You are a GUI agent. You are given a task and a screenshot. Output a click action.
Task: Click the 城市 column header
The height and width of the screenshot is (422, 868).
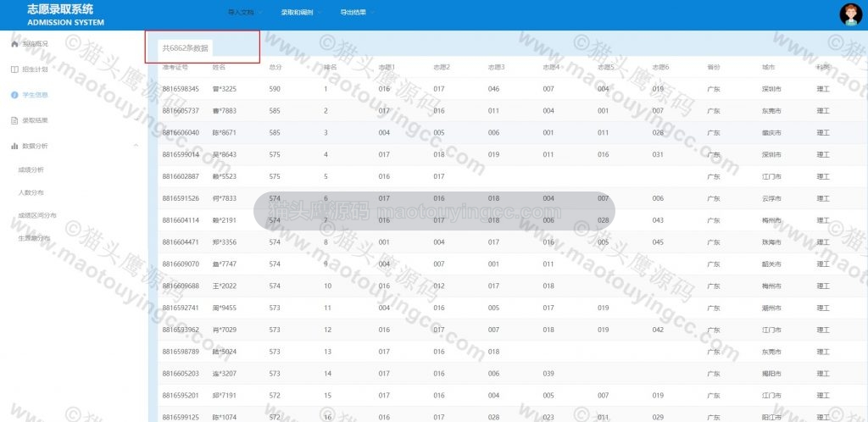[768, 67]
